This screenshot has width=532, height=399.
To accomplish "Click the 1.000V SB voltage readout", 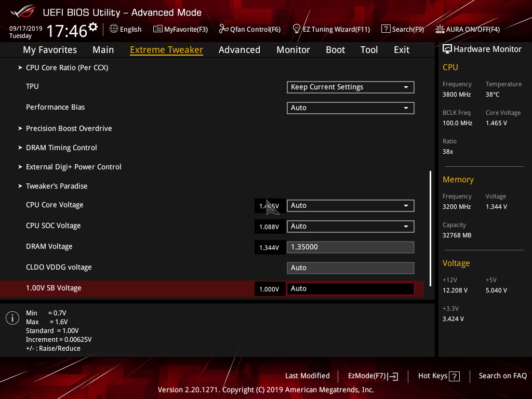I will pyautogui.click(x=270, y=289).
